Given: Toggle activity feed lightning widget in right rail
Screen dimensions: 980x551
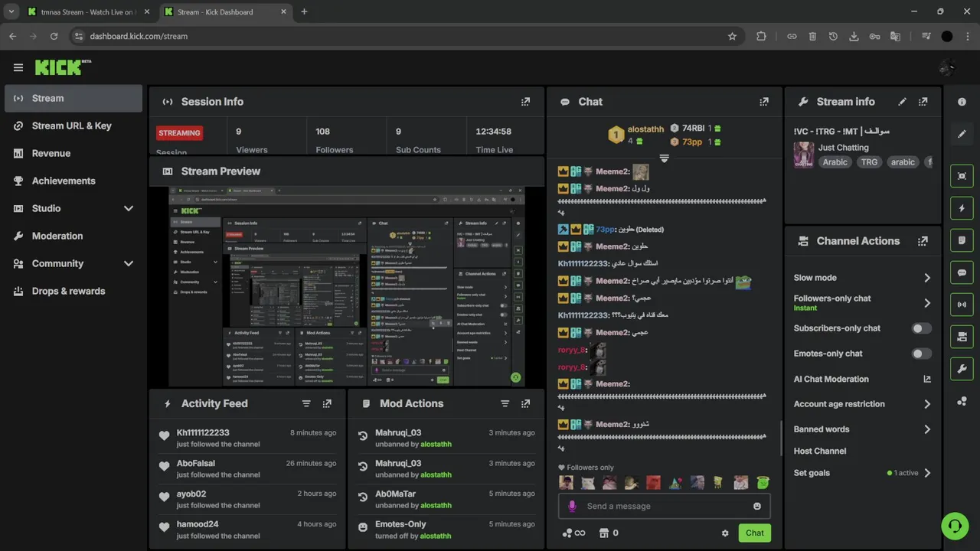Looking at the screenshot, I should pyautogui.click(x=962, y=208).
